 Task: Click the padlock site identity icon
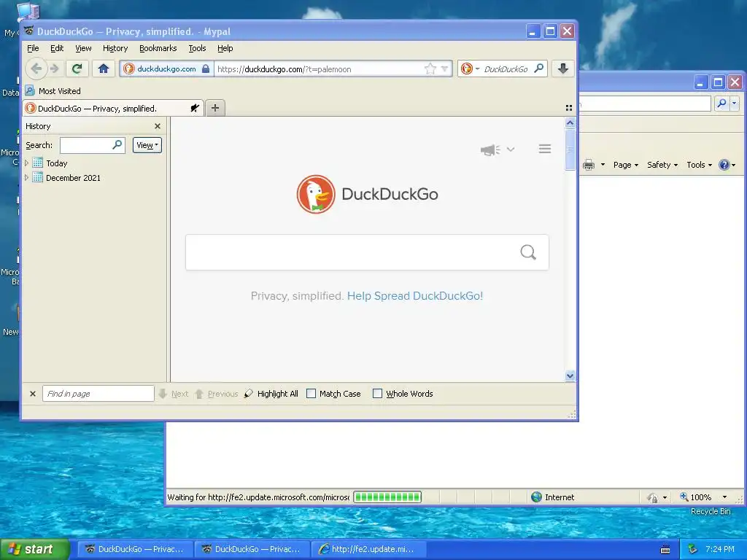pos(205,69)
